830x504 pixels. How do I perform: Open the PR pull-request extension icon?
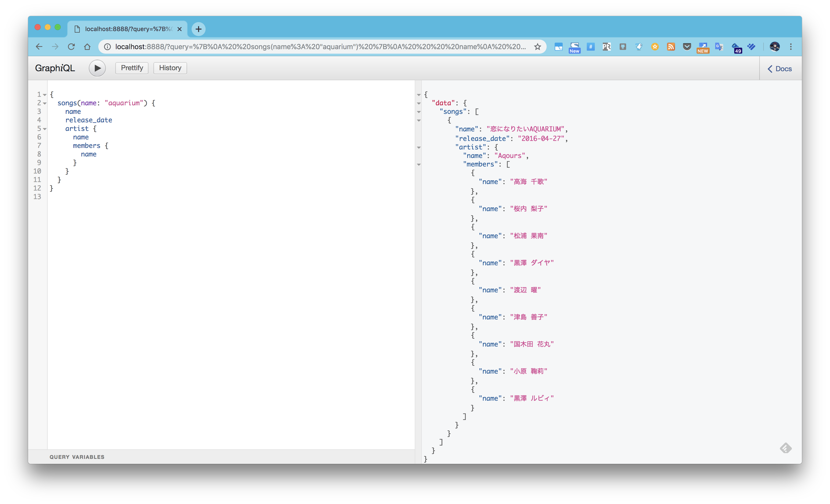607,47
